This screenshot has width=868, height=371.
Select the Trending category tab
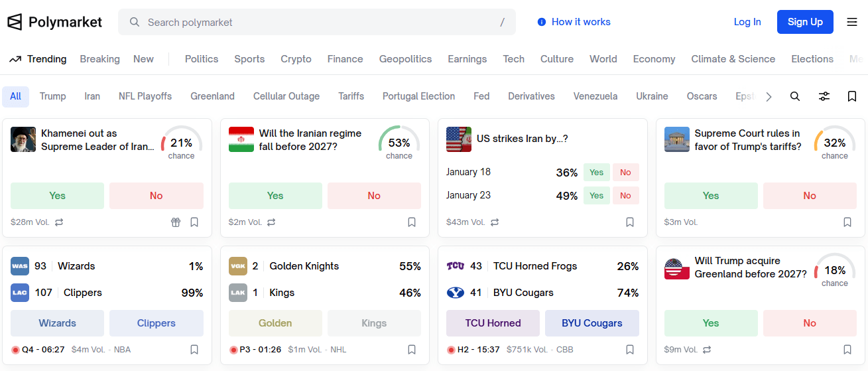[x=38, y=59]
